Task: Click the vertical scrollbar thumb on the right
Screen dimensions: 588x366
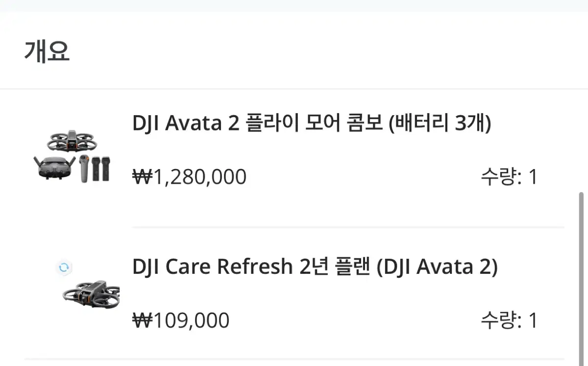Action: (582, 274)
